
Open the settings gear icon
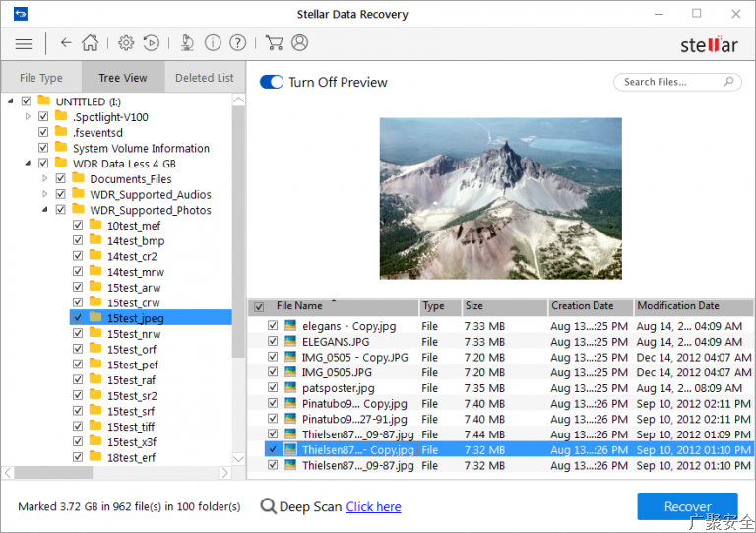point(126,43)
